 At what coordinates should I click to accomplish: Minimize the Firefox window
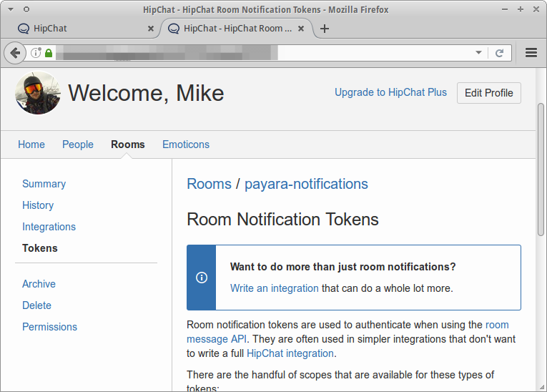(504, 9)
